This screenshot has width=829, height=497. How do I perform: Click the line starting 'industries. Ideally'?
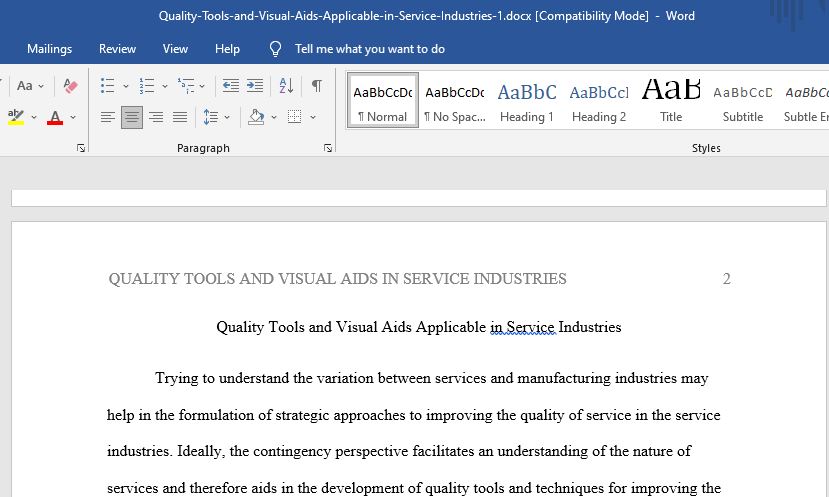pos(399,451)
